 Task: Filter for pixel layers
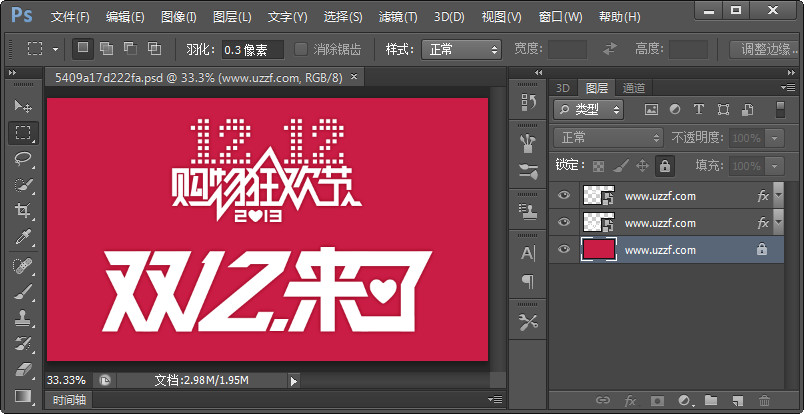point(651,109)
